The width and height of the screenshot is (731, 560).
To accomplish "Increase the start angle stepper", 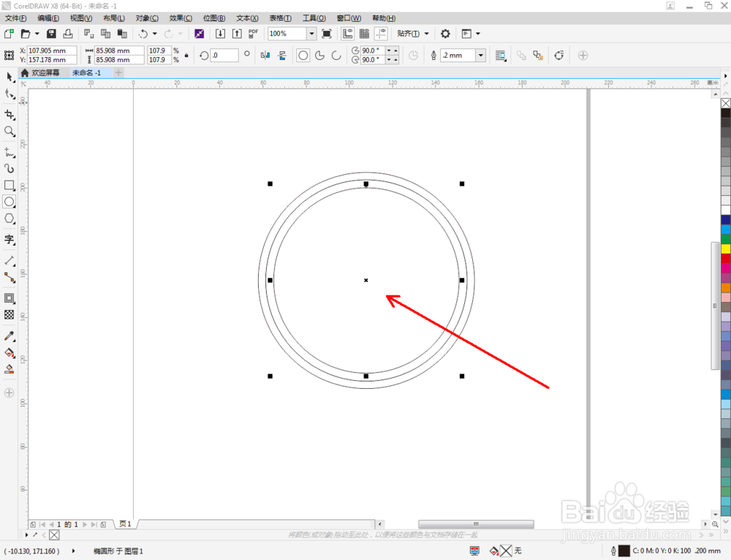I will (x=395, y=50).
